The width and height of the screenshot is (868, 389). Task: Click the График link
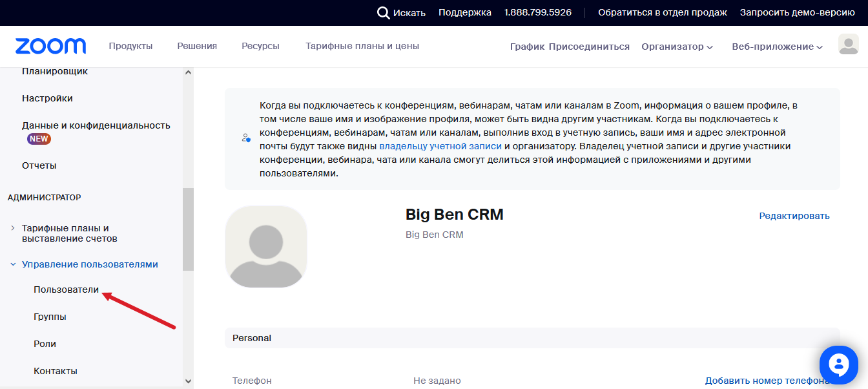527,47
